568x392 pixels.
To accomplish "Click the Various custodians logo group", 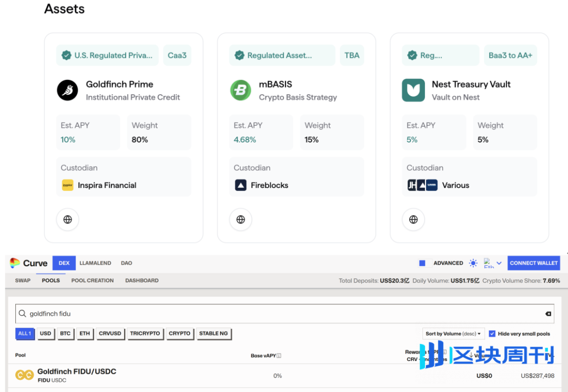I will (422, 185).
